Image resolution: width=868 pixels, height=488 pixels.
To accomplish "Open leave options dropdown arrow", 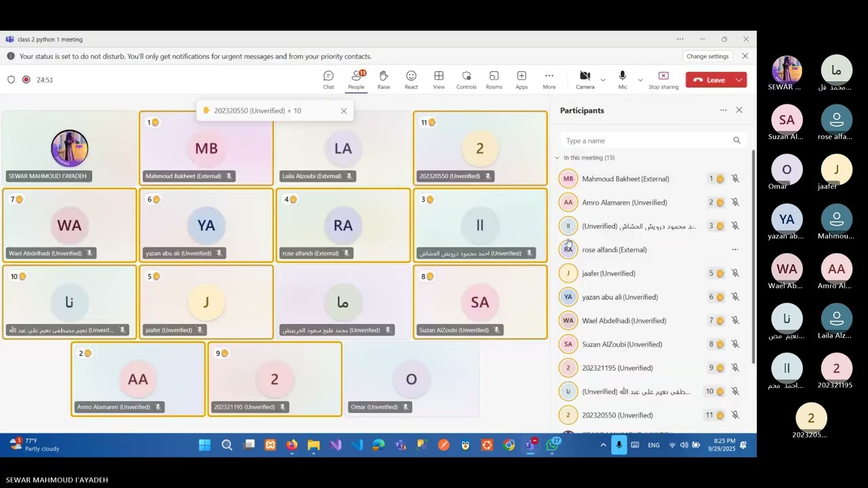I will [x=739, y=80].
